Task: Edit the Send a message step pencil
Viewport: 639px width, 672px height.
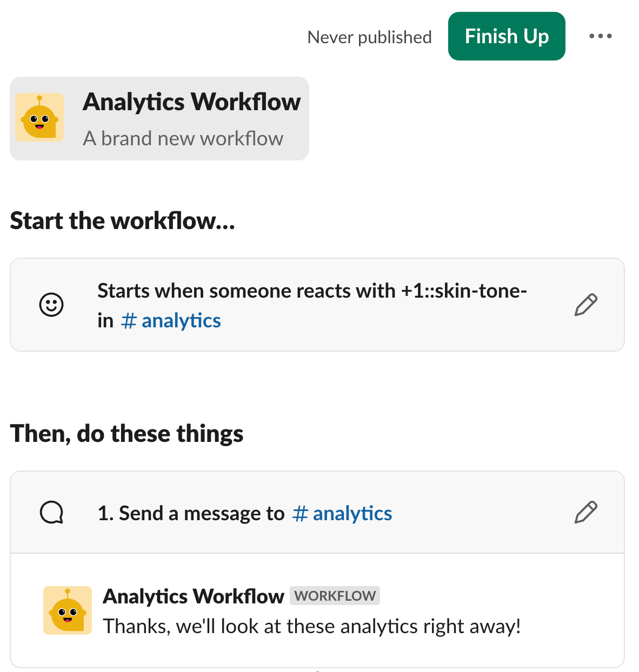Action: coord(586,513)
